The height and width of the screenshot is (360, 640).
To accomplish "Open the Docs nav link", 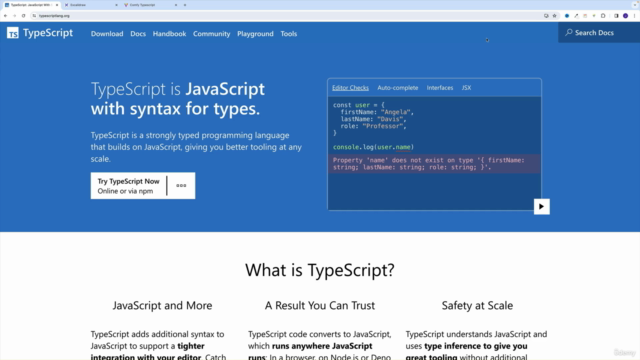I will point(138,34).
